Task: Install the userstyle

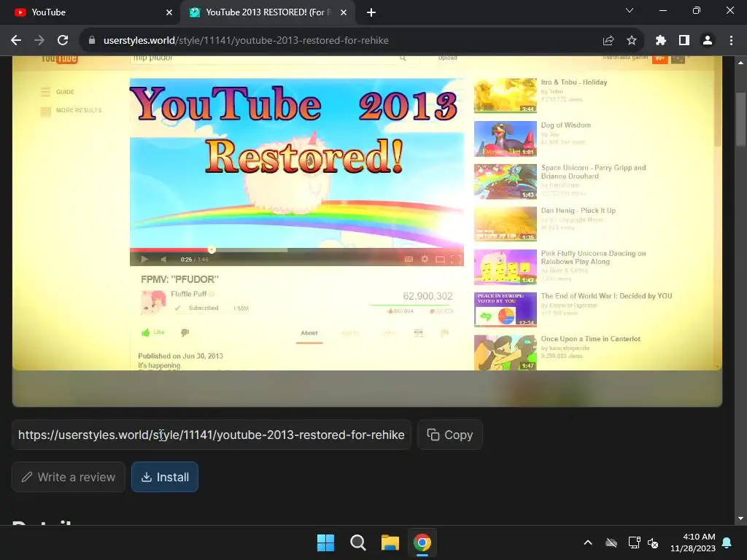Action: pos(165,477)
